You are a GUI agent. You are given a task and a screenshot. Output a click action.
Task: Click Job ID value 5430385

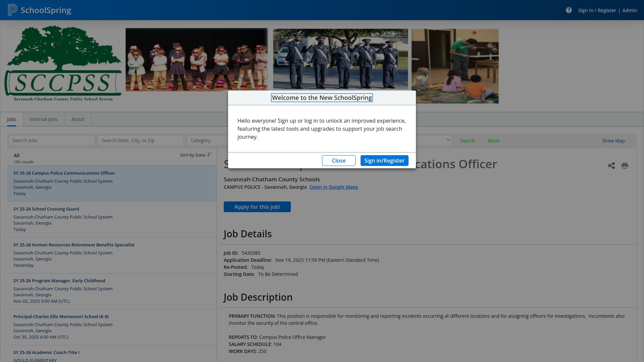(x=251, y=253)
